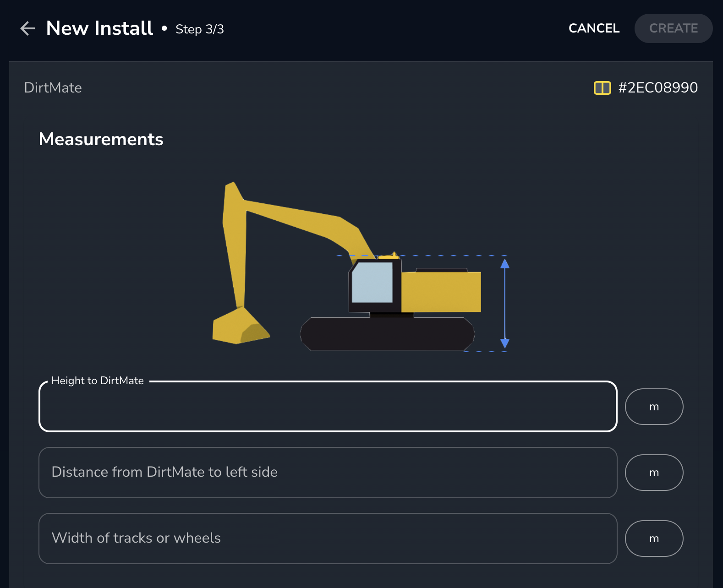
Task: Click the excavator cab window
Action: (372, 283)
